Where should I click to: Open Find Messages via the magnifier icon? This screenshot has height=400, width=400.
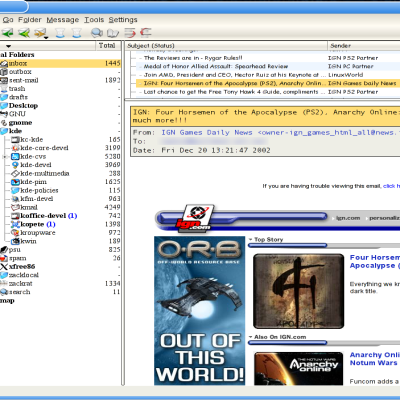(x=97, y=33)
